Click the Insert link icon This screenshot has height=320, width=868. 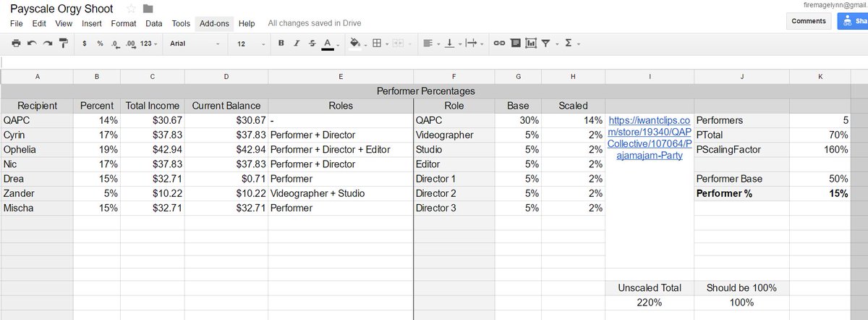pyautogui.click(x=499, y=43)
